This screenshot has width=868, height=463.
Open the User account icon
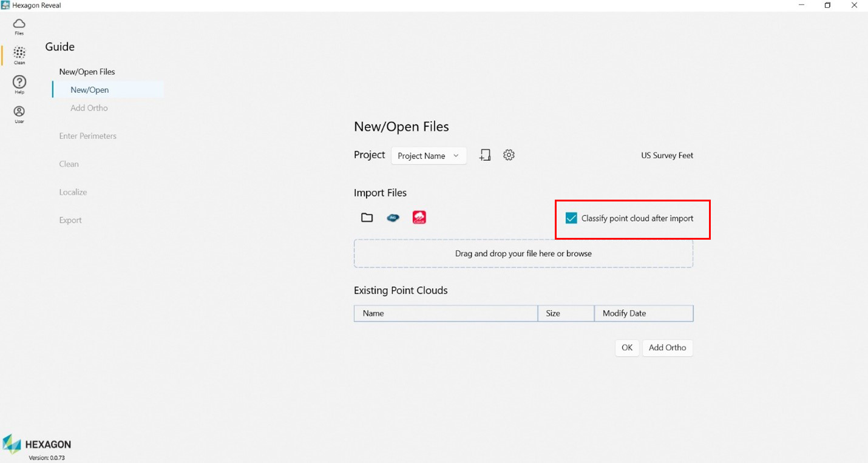tap(19, 113)
